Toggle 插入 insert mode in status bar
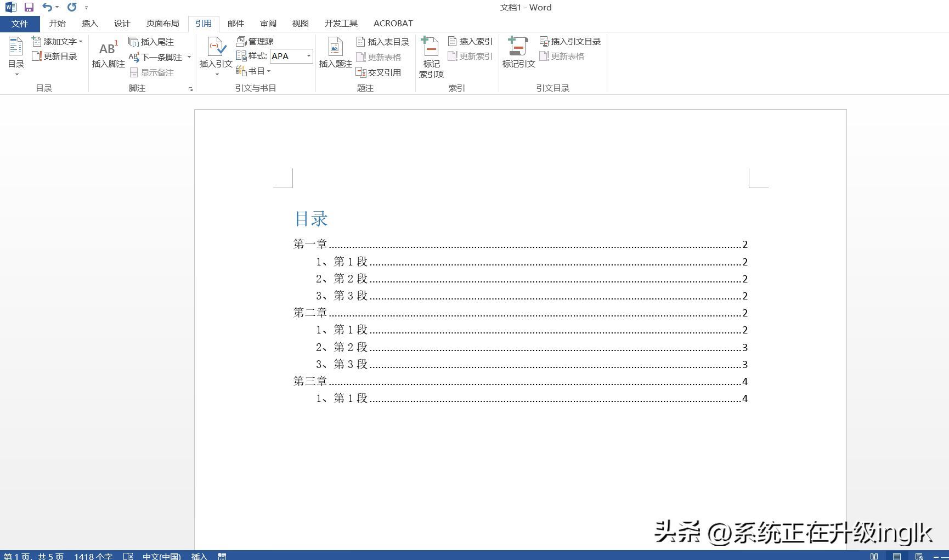This screenshot has height=560, width=949. click(x=199, y=556)
